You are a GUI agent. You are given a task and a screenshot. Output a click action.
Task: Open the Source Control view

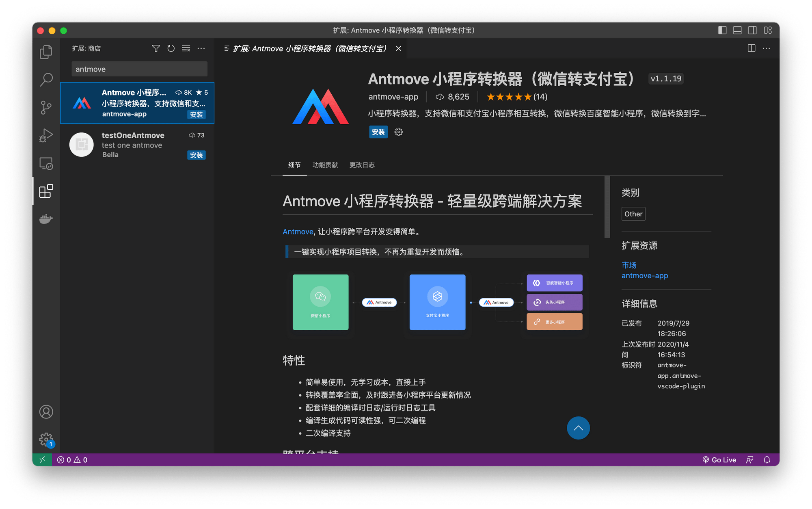(x=46, y=107)
